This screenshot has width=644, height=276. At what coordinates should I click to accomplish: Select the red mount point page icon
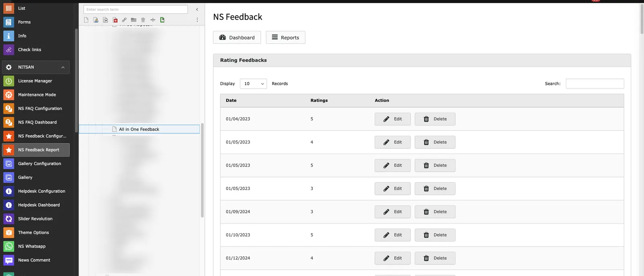115,20
